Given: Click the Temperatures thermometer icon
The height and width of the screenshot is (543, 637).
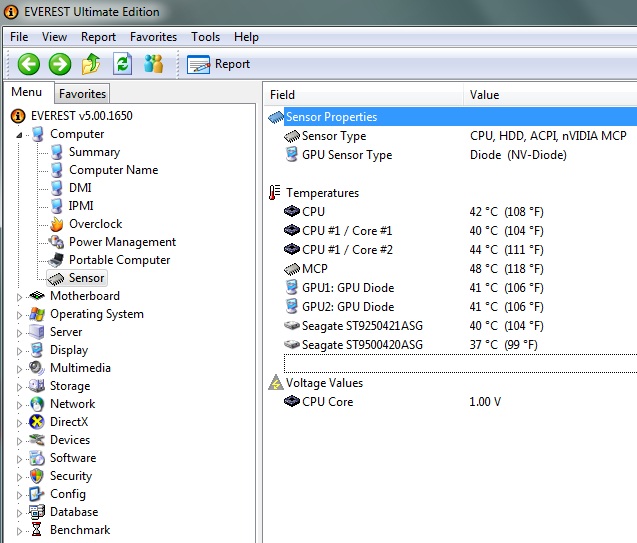Looking at the screenshot, I should [275, 193].
